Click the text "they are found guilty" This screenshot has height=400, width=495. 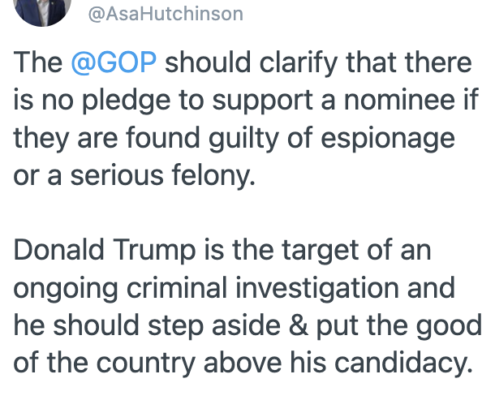(x=146, y=139)
